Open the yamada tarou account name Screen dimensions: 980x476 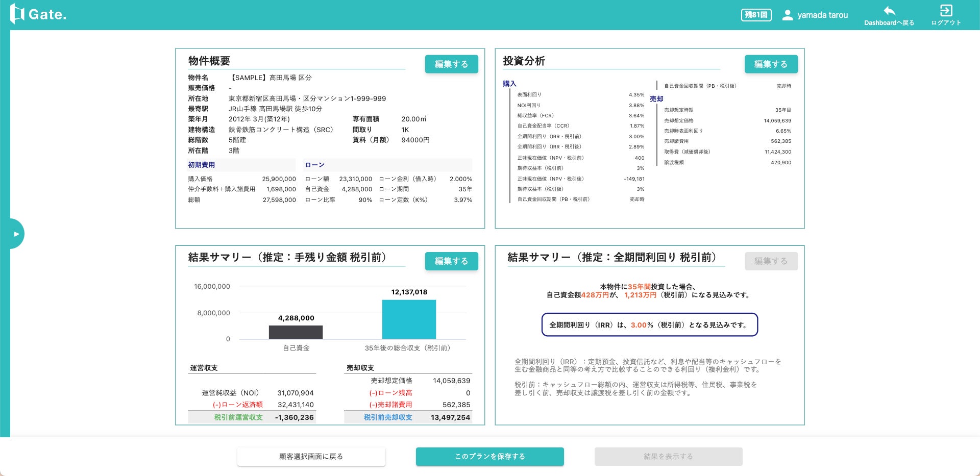822,15
